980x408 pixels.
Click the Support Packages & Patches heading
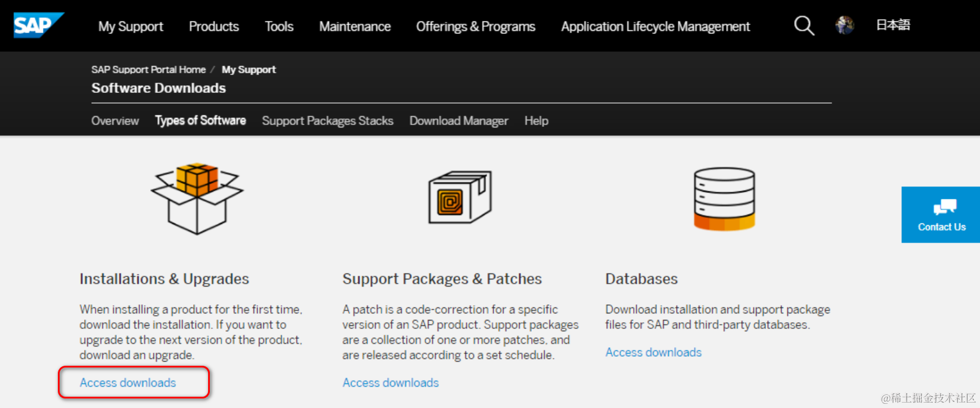pyautogui.click(x=442, y=279)
